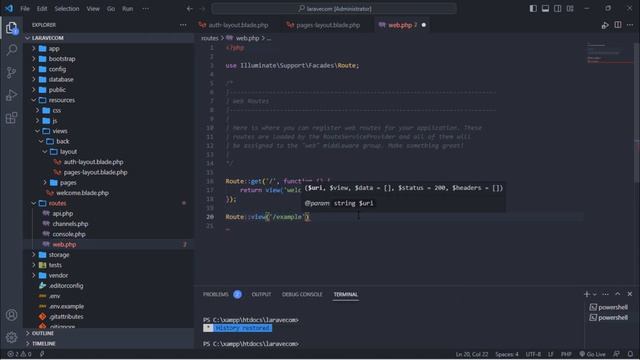Toggle the bottom panel layout icon
Image resolution: width=640 pixels, height=360 pixels.
(x=545, y=9)
